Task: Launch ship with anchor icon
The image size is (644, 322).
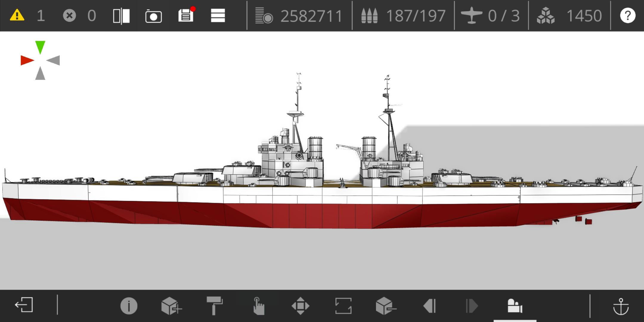Action: (x=621, y=306)
